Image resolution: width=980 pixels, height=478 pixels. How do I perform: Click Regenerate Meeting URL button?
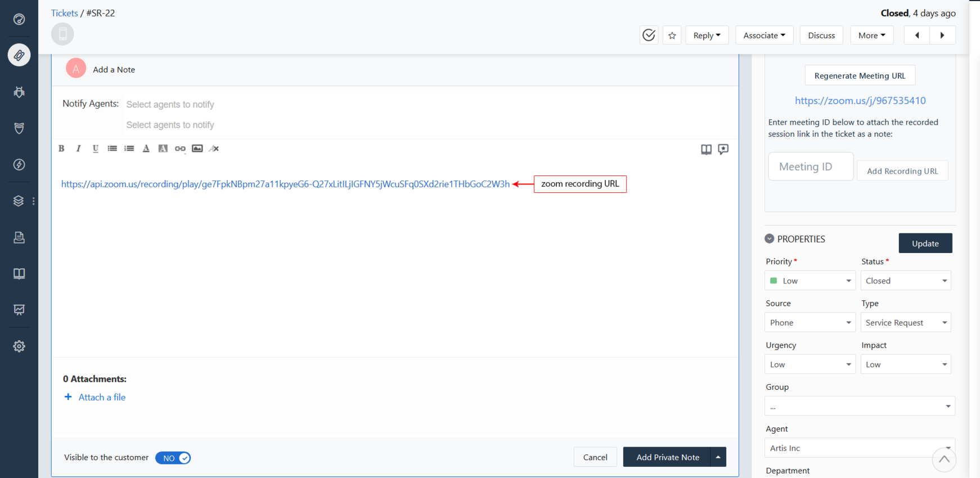[x=860, y=75]
